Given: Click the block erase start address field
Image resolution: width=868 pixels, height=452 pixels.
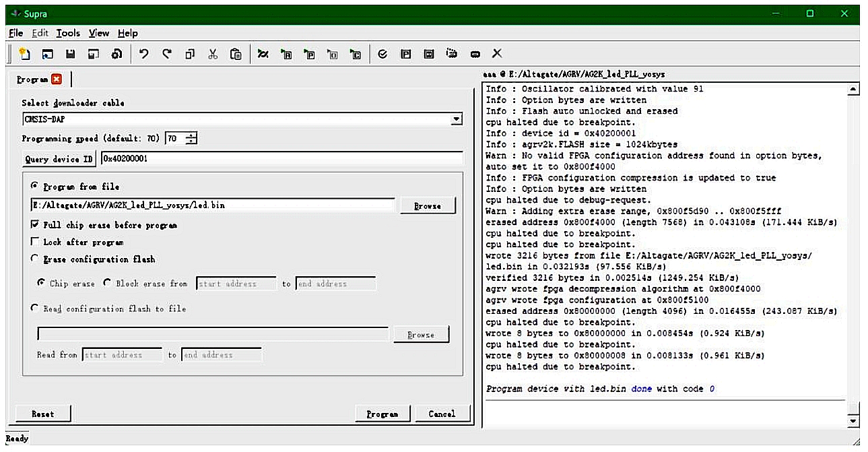Looking at the screenshot, I should [x=236, y=284].
